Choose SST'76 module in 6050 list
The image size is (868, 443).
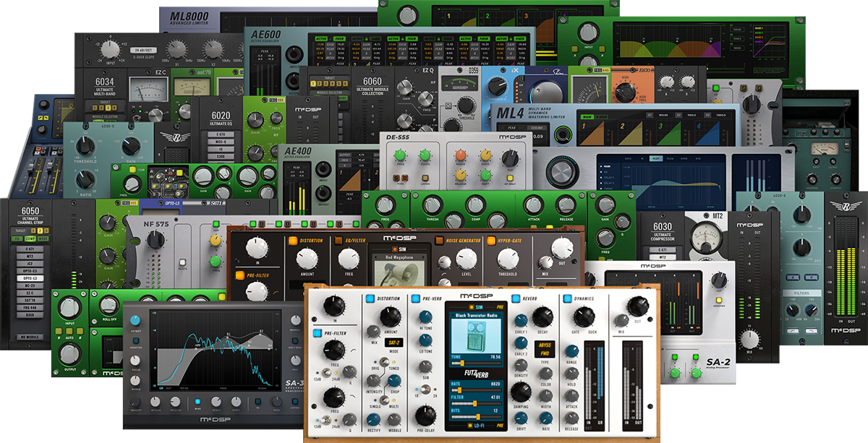pos(30,301)
